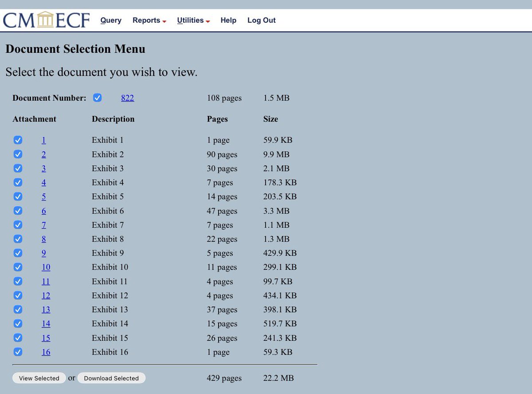
Task: Uncheck the Exhibit 11 checkbox
Action: pyautogui.click(x=18, y=281)
